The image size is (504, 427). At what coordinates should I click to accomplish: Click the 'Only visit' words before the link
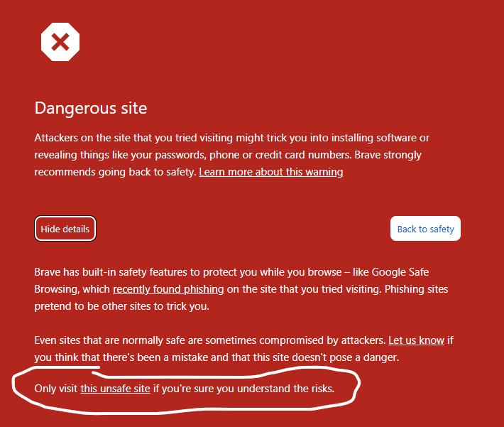point(56,389)
